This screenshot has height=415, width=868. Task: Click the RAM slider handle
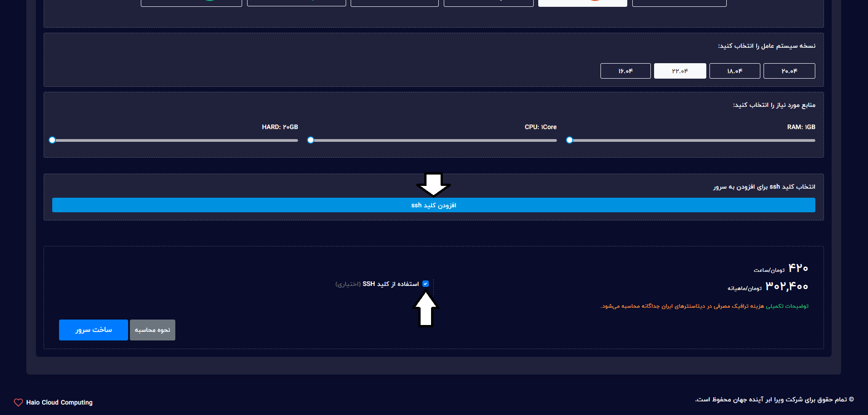pos(570,140)
